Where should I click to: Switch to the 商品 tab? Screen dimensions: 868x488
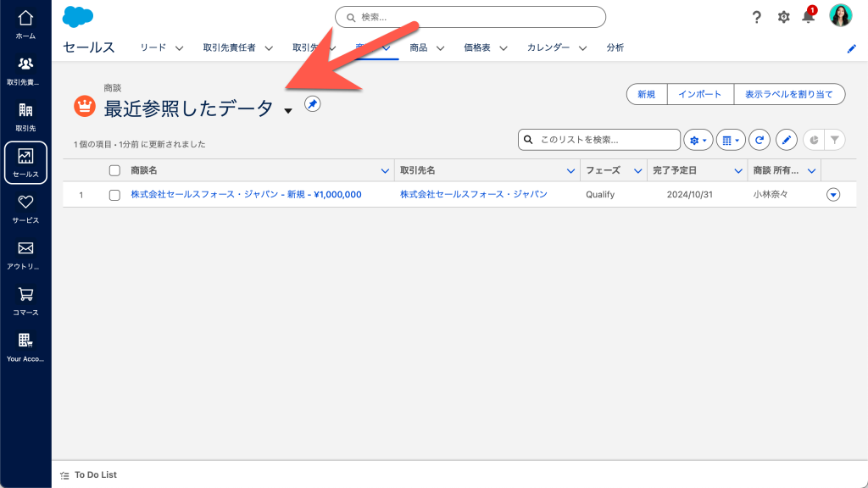coord(419,47)
